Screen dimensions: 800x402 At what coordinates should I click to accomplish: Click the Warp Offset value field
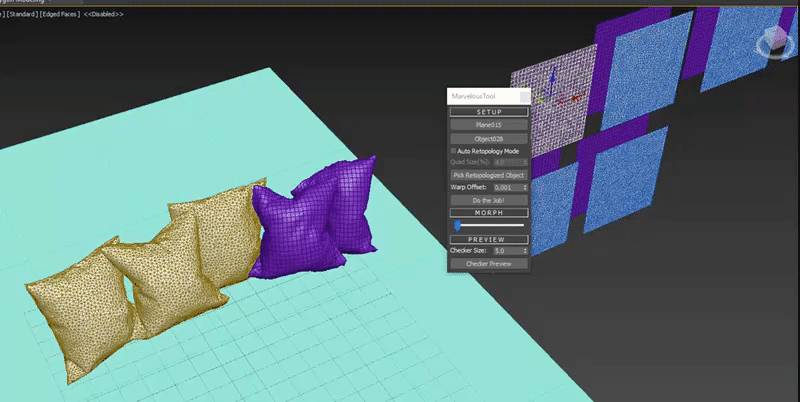[x=507, y=188]
